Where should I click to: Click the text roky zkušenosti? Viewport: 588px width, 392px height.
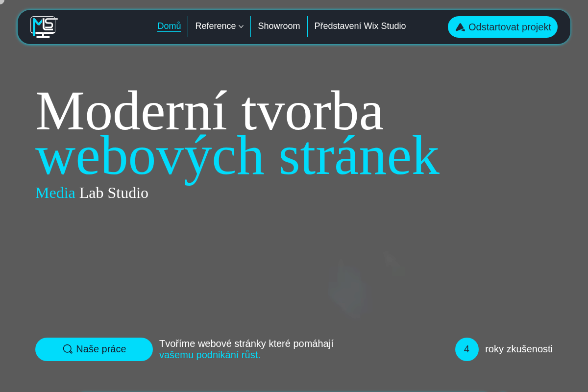[x=519, y=349]
